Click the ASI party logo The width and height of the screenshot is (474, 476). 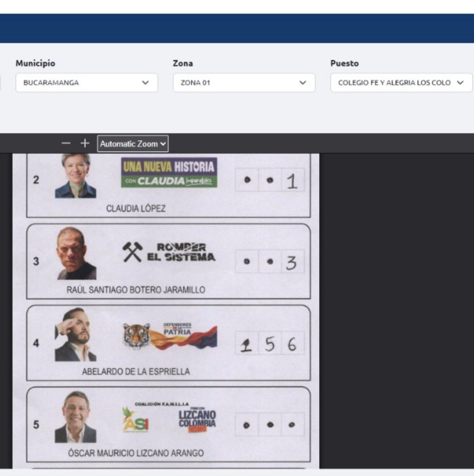[135, 420]
